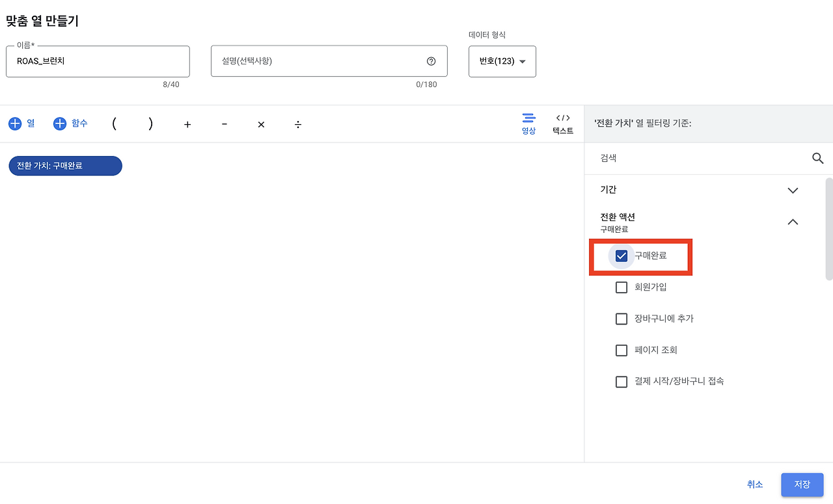Click the search magnifier in the filter panel

click(817, 158)
